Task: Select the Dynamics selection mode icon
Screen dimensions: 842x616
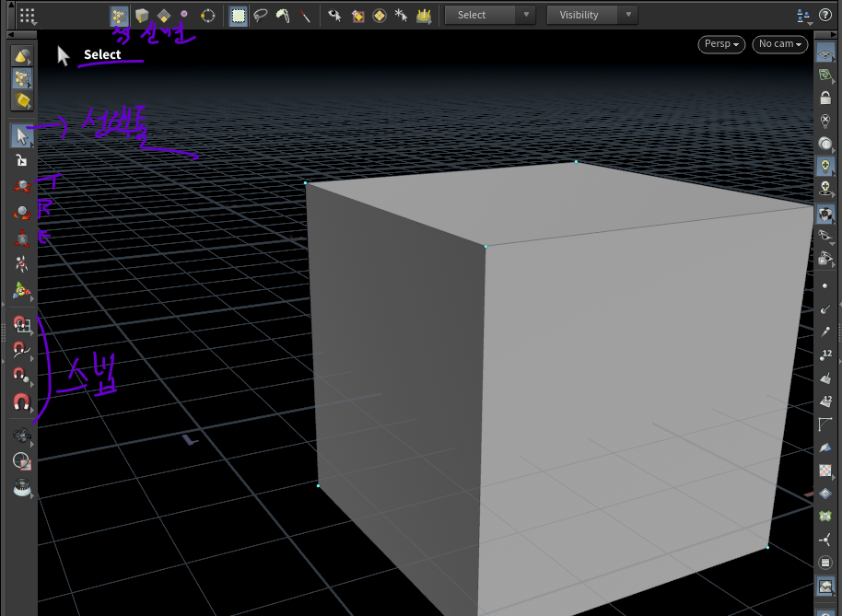Action: tap(22, 101)
